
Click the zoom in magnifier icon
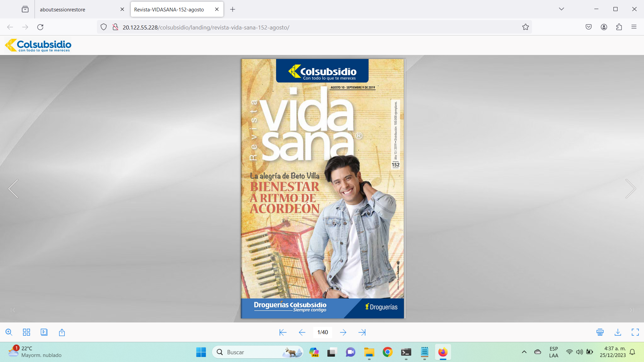coord(9,332)
